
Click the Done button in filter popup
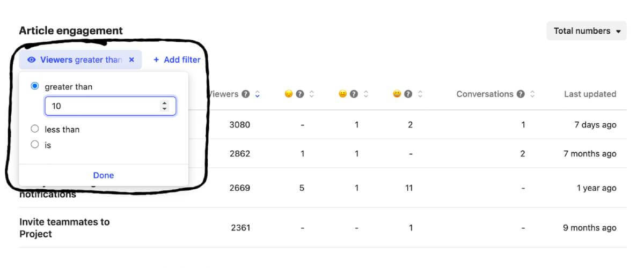104,175
